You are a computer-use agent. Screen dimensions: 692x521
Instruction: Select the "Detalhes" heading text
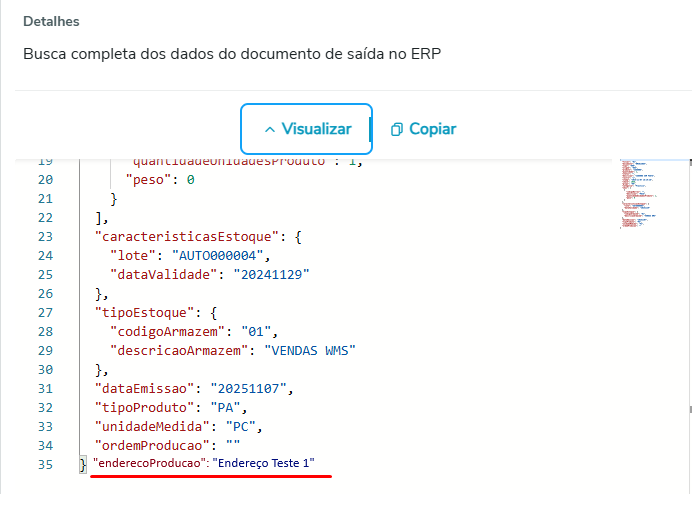(51, 21)
